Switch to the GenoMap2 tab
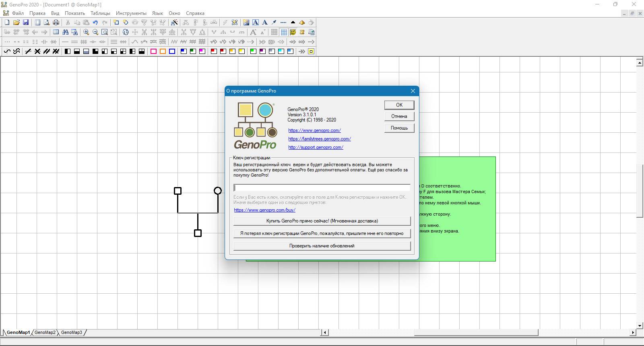644x346 pixels. [45, 332]
